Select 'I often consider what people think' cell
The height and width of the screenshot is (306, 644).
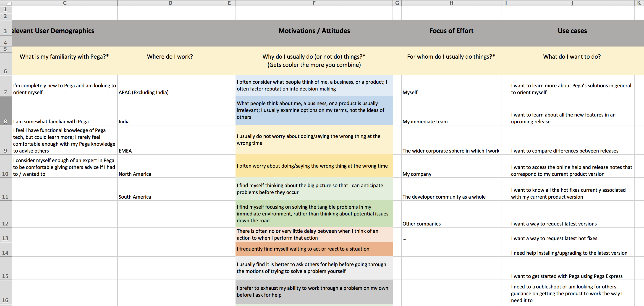pos(314,86)
